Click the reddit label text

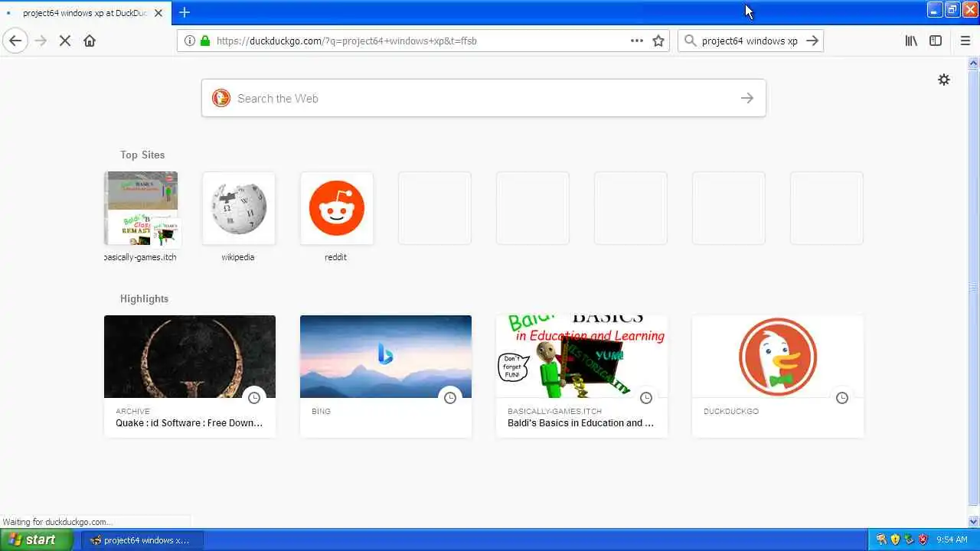[335, 257]
